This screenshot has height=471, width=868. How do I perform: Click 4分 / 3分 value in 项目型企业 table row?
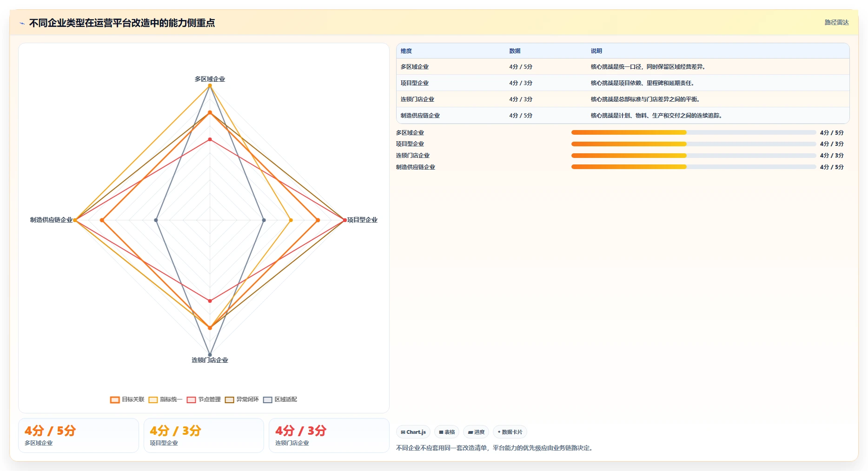tap(521, 83)
